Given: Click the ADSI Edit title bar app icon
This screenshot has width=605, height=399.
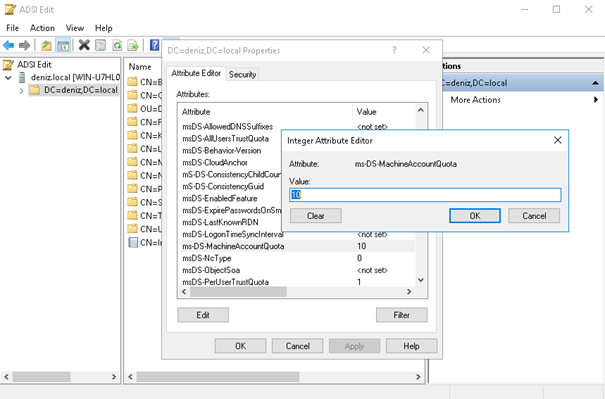Looking at the screenshot, I should pos(10,9).
